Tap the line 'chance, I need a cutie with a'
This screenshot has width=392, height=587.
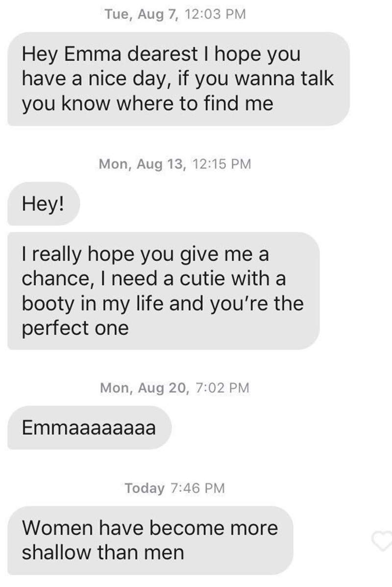point(153,279)
